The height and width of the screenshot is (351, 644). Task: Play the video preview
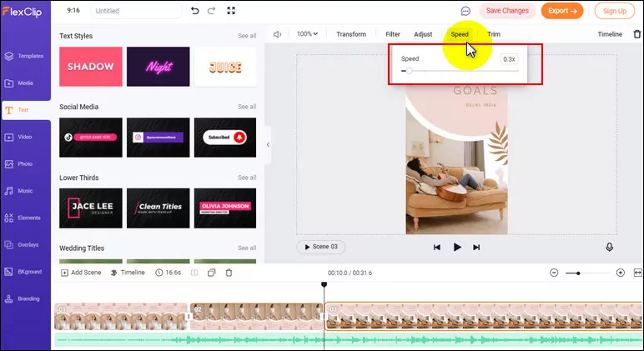[457, 247]
